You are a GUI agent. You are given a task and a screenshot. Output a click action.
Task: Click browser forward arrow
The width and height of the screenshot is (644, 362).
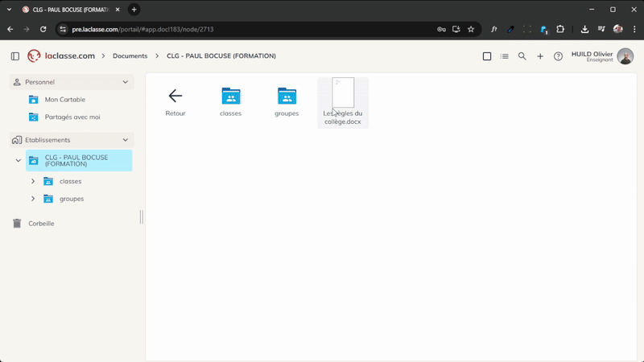(27, 29)
